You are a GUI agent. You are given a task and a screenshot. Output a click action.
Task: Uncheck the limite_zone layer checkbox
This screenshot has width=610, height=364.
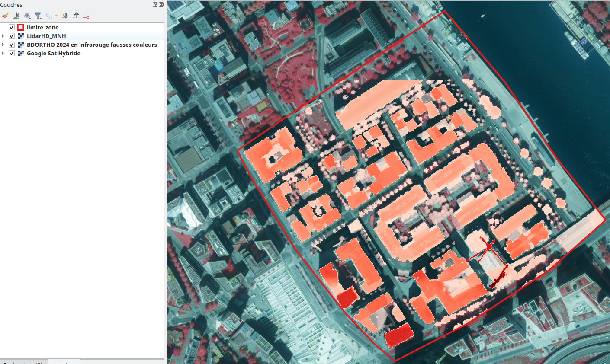[x=12, y=27]
